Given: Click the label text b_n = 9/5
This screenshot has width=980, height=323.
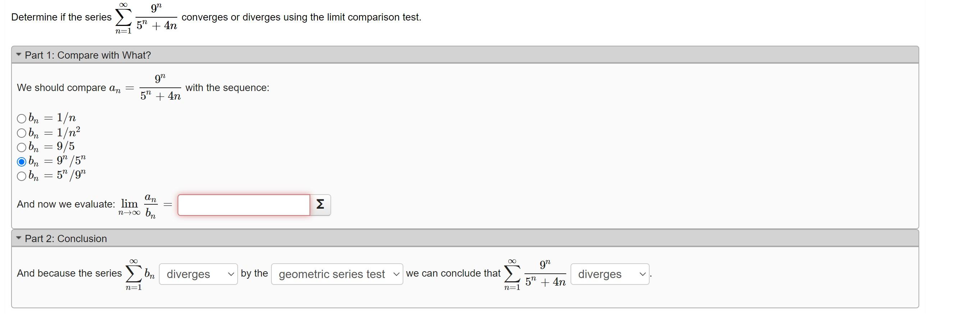Looking at the screenshot, I should (x=52, y=147).
